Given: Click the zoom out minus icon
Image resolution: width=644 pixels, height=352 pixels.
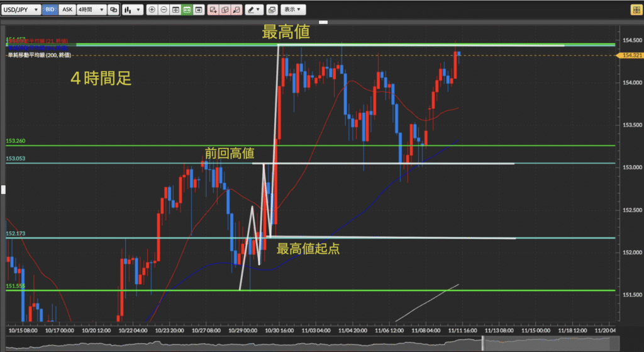Looking at the screenshot, I should click(164, 10).
